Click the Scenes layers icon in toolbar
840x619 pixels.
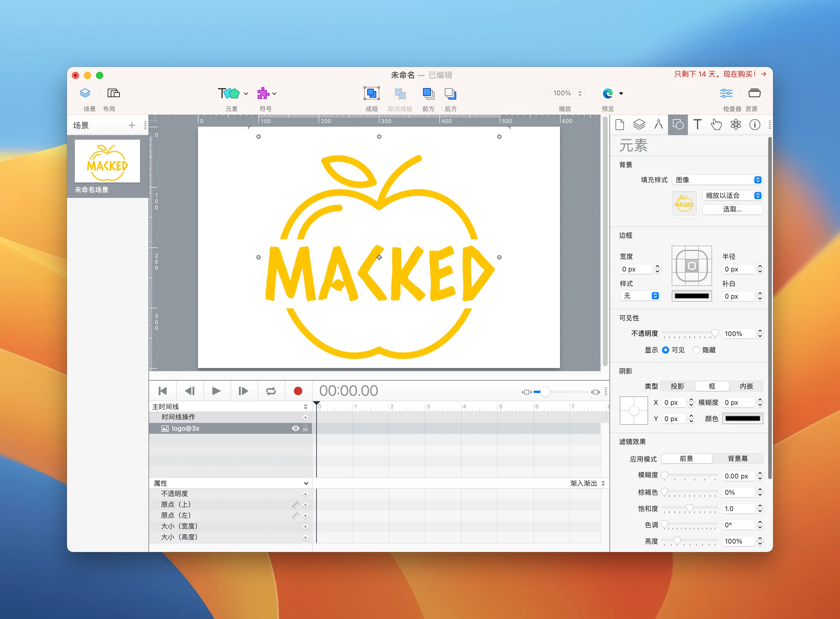(85, 93)
